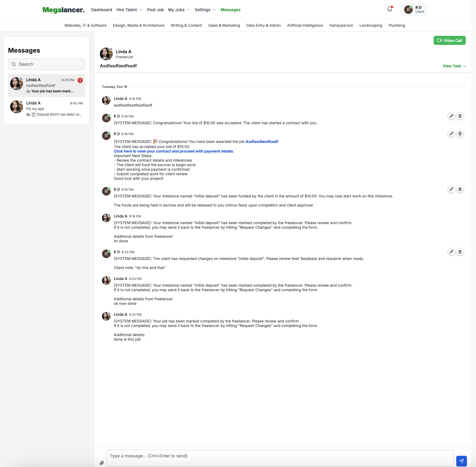Open the My Jobs dropdown menu

click(x=179, y=10)
